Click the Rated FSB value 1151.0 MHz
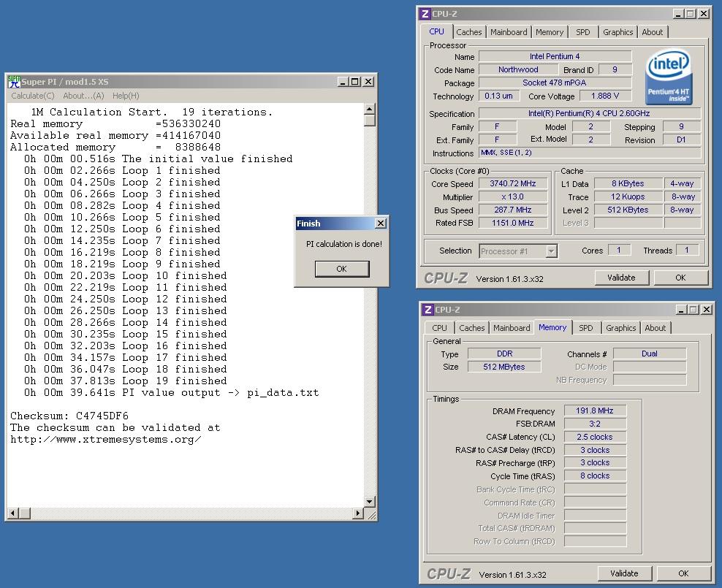Screen dimensions: 722x588 tap(513, 223)
